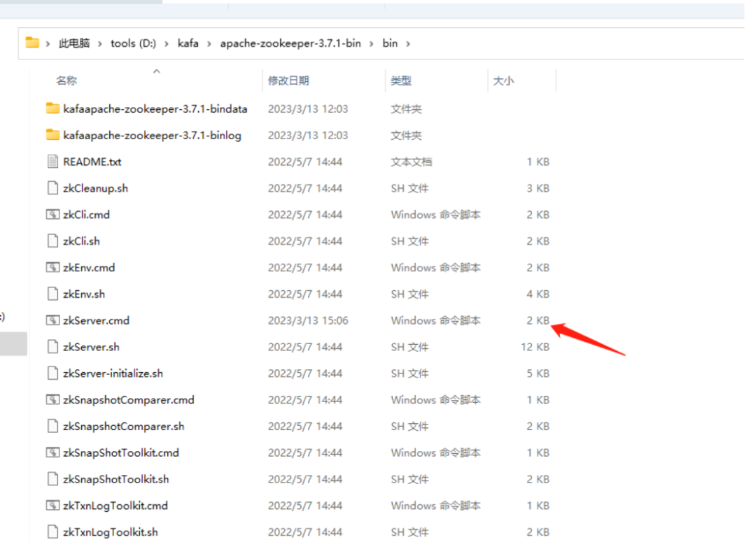Click the selected gray item in navigation pane
The image size is (756, 542).
pyautogui.click(x=13, y=344)
